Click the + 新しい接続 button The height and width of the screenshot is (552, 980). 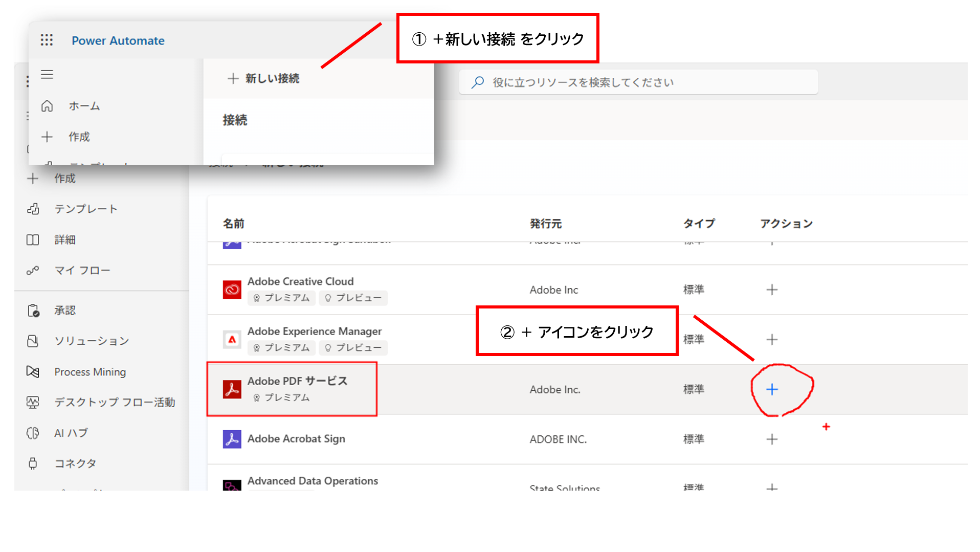pyautogui.click(x=263, y=78)
